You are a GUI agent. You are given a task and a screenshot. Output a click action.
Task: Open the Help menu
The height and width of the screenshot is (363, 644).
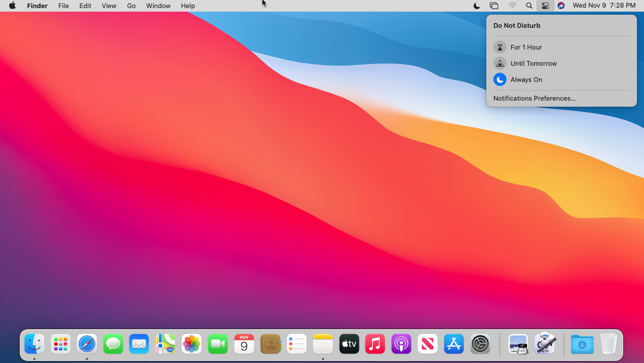188,6
